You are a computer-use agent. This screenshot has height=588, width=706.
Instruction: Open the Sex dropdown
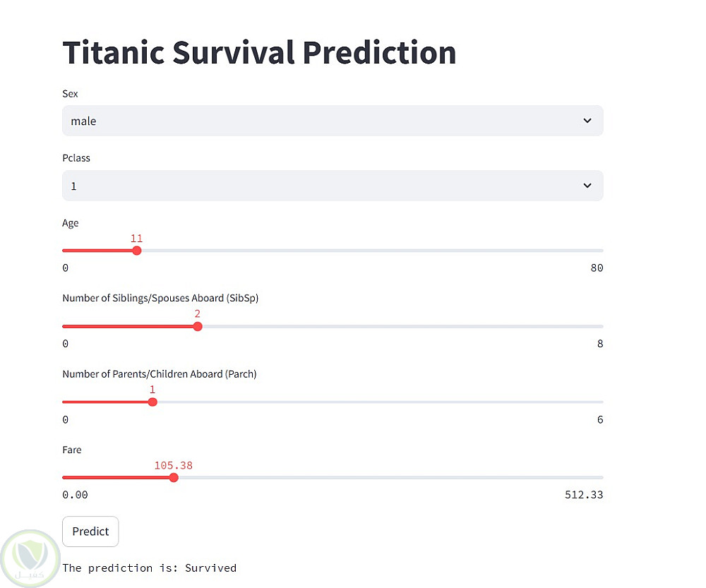click(332, 121)
